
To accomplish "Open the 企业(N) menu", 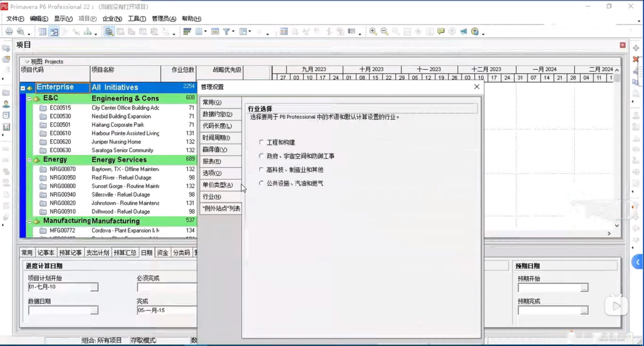I will point(112,18).
